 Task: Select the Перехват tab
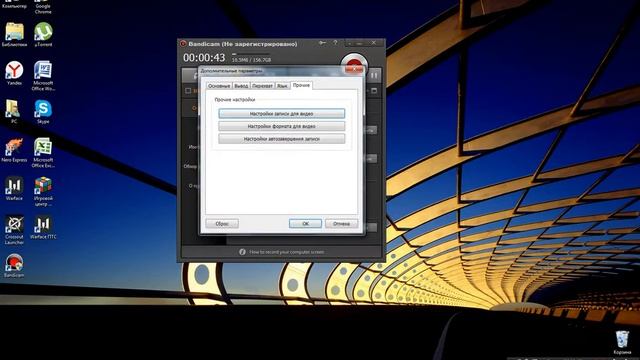(x=262, y=86)
